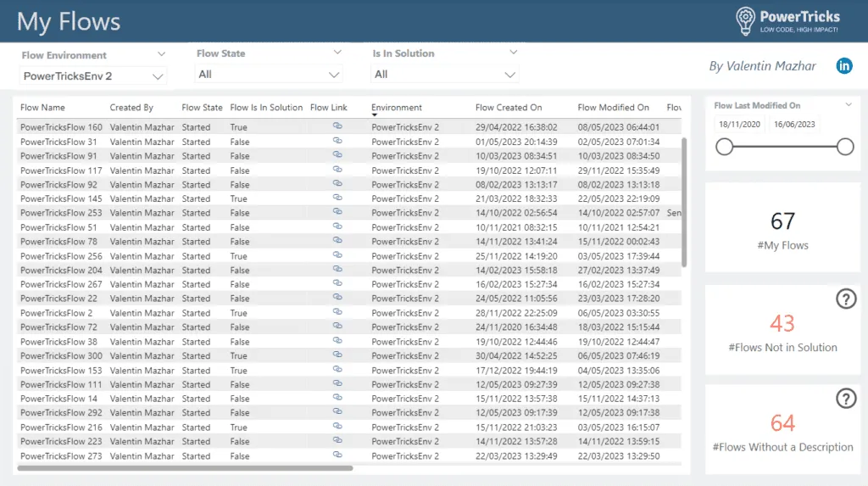
Task: Click the table horizontal scrollbar
Action: pyautogui.click(x=185, y=468)
